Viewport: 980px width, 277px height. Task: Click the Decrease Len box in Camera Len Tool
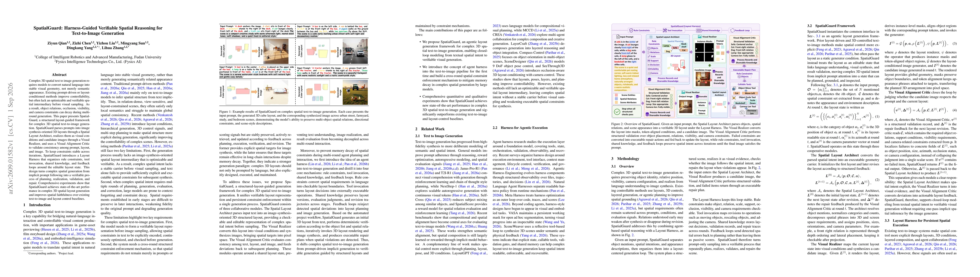(x=752, y=112)
